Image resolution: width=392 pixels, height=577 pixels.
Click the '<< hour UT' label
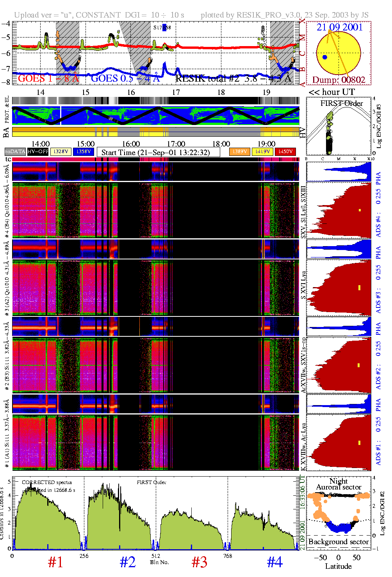point(332,92)
